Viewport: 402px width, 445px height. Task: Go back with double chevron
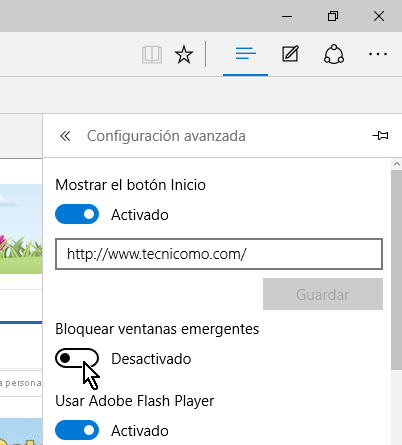pyautogui.click(x=65, y=136)
